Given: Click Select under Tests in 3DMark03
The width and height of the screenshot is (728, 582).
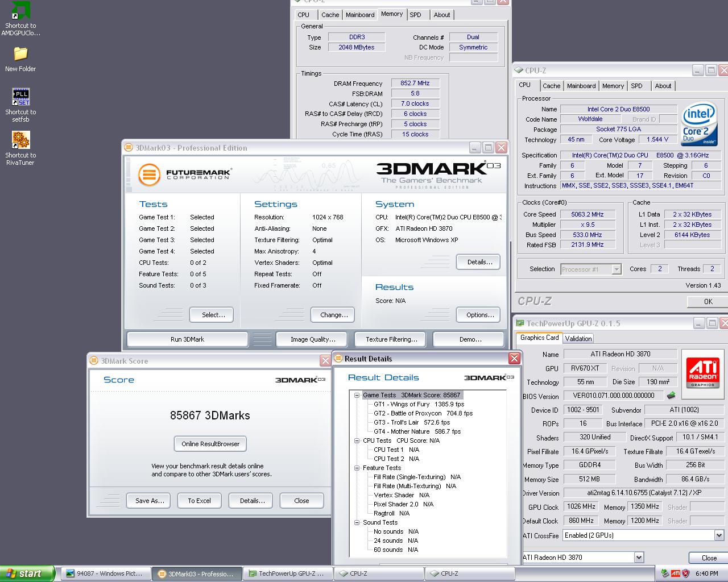Looking at the screenshot, I should tap(213, 315).
